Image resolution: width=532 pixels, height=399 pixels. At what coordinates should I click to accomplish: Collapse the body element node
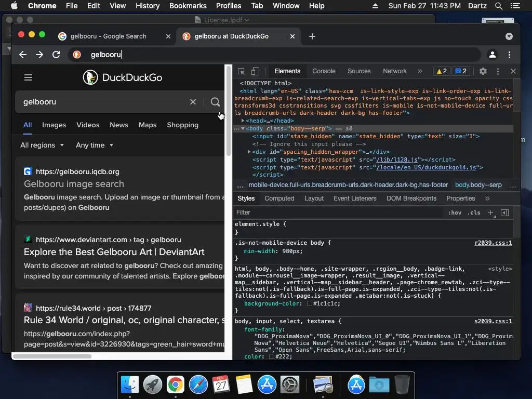click(x=243, y=129)
